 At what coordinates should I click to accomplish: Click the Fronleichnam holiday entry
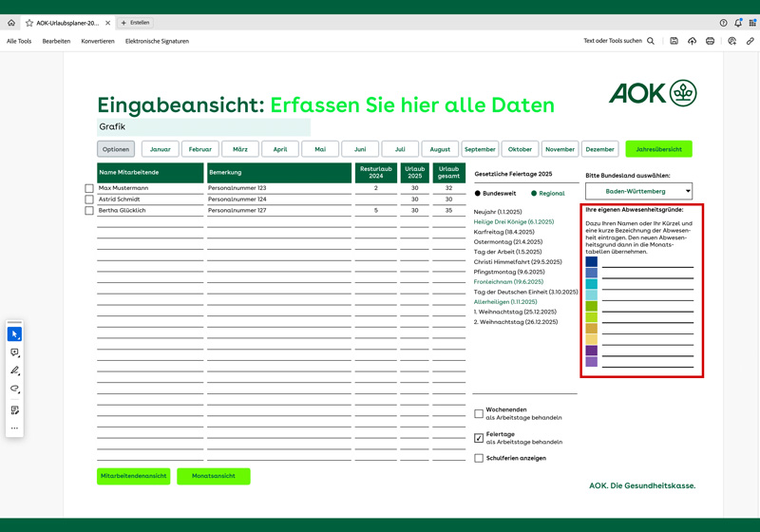508,282
